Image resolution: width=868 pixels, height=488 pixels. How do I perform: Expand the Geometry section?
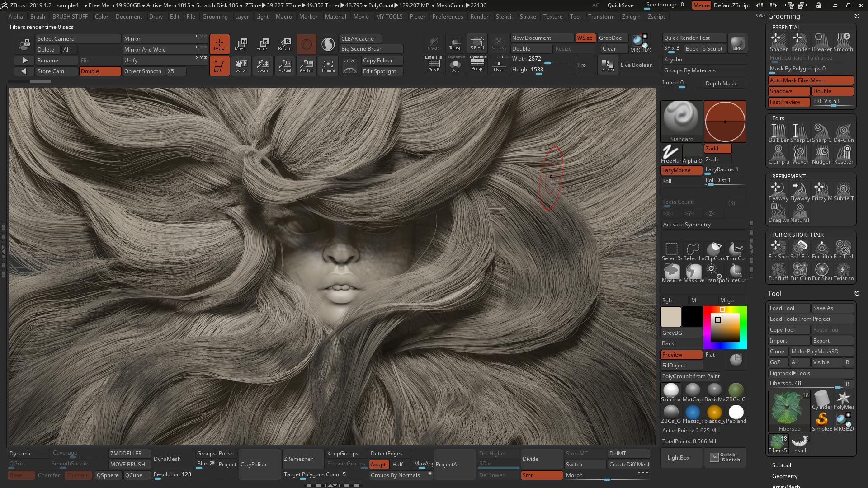pyautogui.click(x=785, y=476)
